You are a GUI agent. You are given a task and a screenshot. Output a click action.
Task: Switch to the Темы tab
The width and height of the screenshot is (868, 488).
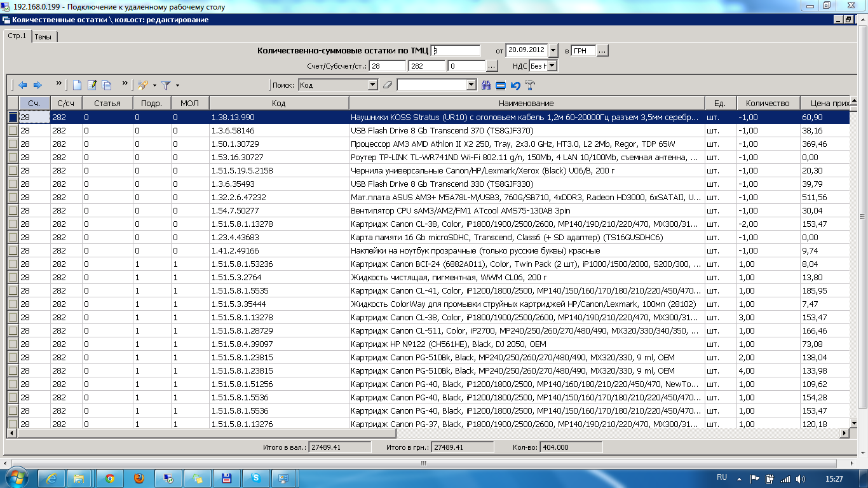(x=43, y=37)
